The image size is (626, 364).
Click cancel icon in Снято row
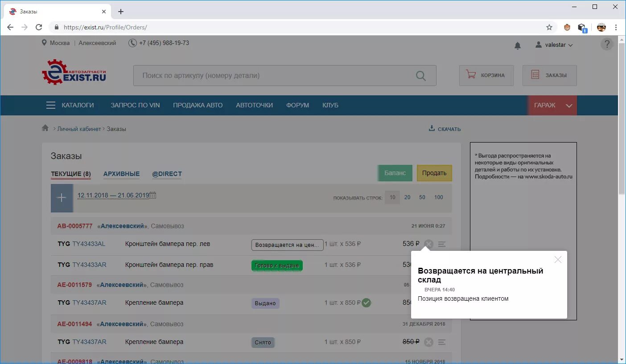click(428, 342)
